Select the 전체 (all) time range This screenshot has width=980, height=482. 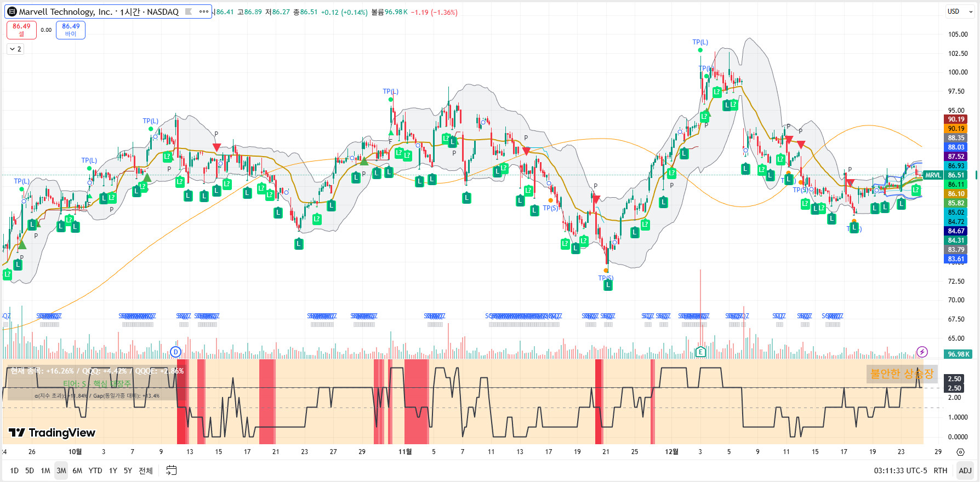pyautogui.click(x=145, y=470)
